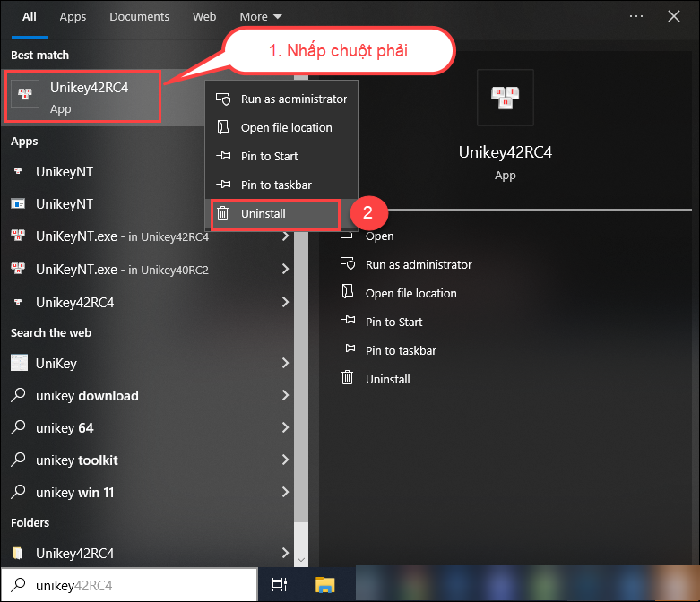The width and height of the screenshot is (700, 602).
Task: Click the trash can icon in the preview pane
Action: pos(348,377)
